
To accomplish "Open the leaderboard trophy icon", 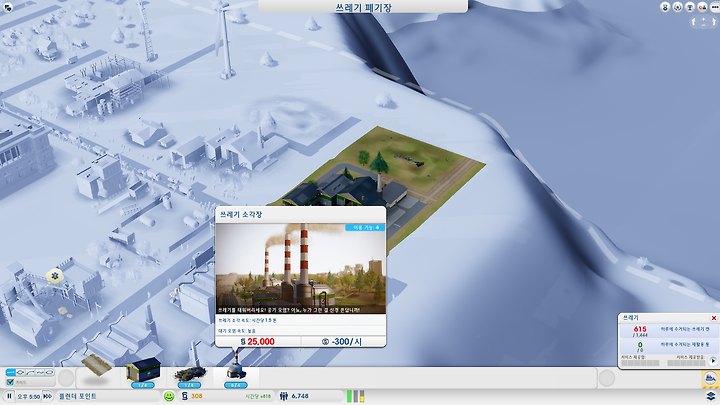I will tap(690, 7).
